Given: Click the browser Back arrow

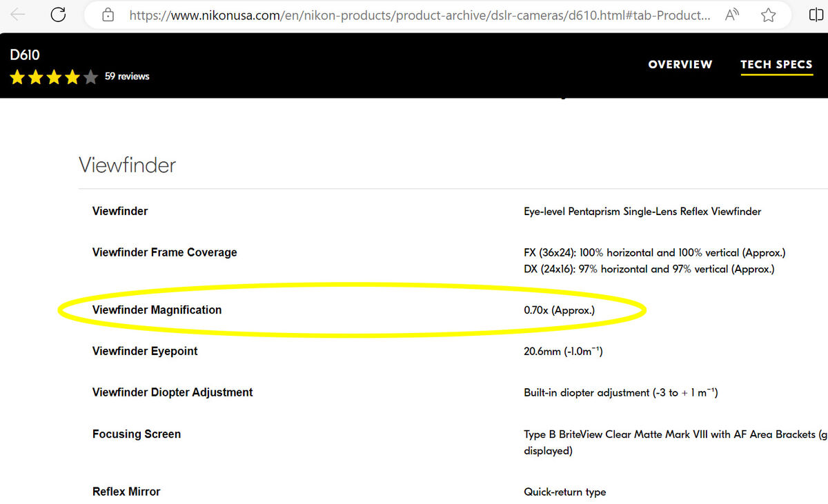Looking at the screenshot, I should click(x=18, y=14).
